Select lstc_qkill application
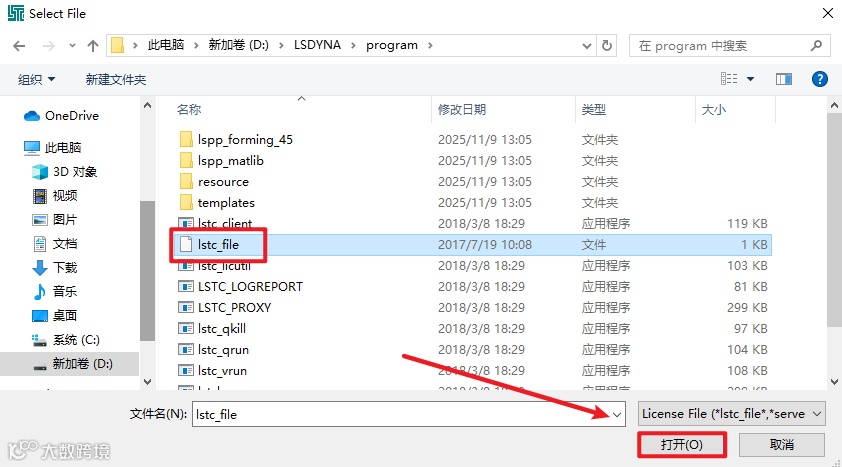This screenshot has width=842, height=467. coord(222,329)
